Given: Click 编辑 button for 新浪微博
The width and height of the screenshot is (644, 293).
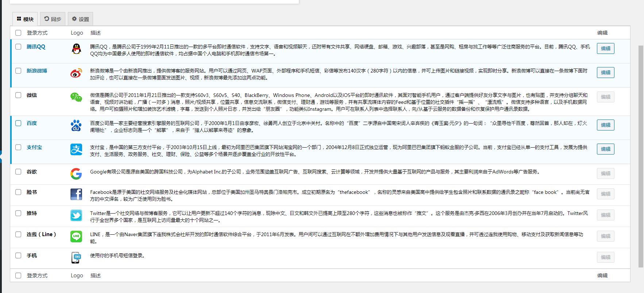Looking at the screenshot, I should click(x=606, y=73).
